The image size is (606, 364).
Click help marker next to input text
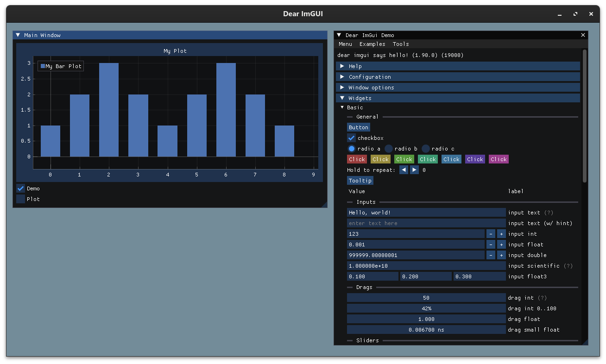click(549, 213)
